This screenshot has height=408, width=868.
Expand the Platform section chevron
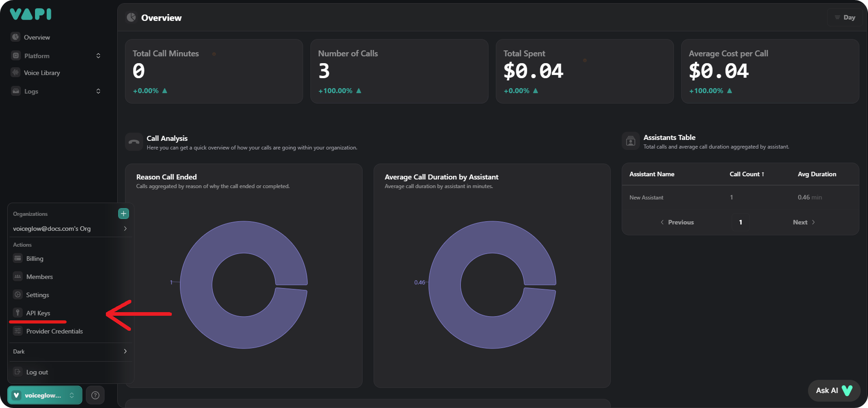(98, 56)
